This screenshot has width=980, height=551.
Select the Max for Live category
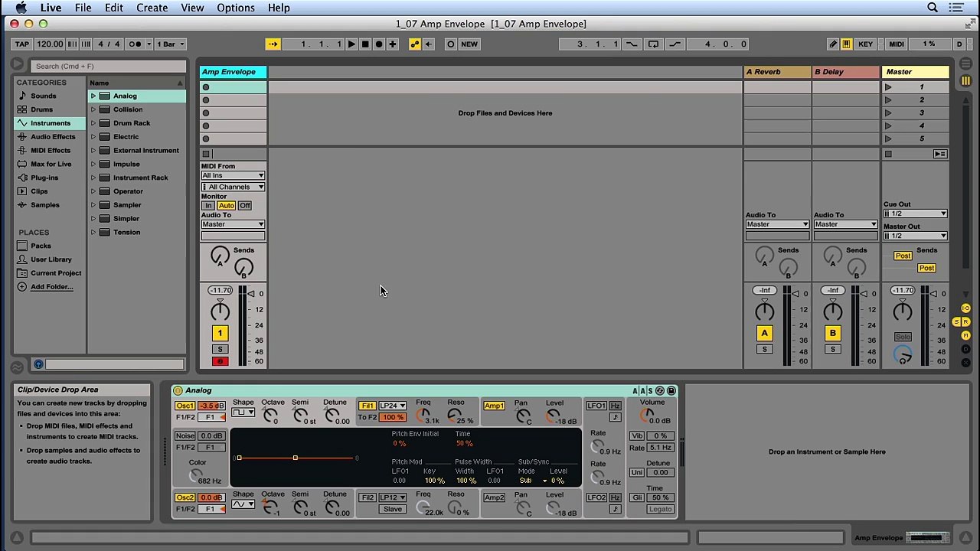51,164
